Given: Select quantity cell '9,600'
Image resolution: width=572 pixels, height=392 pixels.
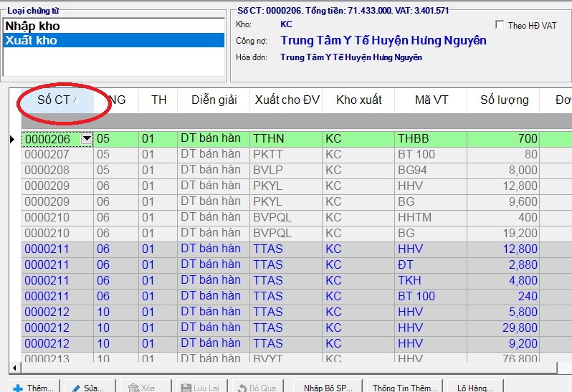Looking at the screenshot, I should tap(503, 201).
